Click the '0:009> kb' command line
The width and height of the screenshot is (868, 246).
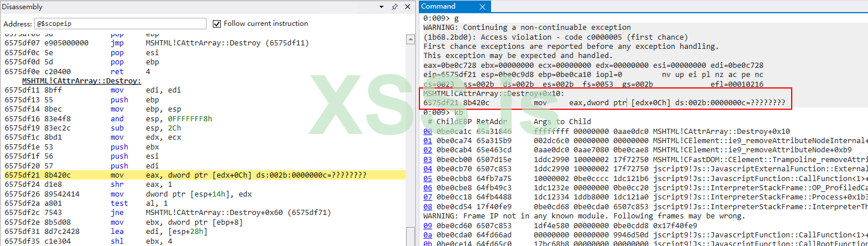[x=443, y=112]
